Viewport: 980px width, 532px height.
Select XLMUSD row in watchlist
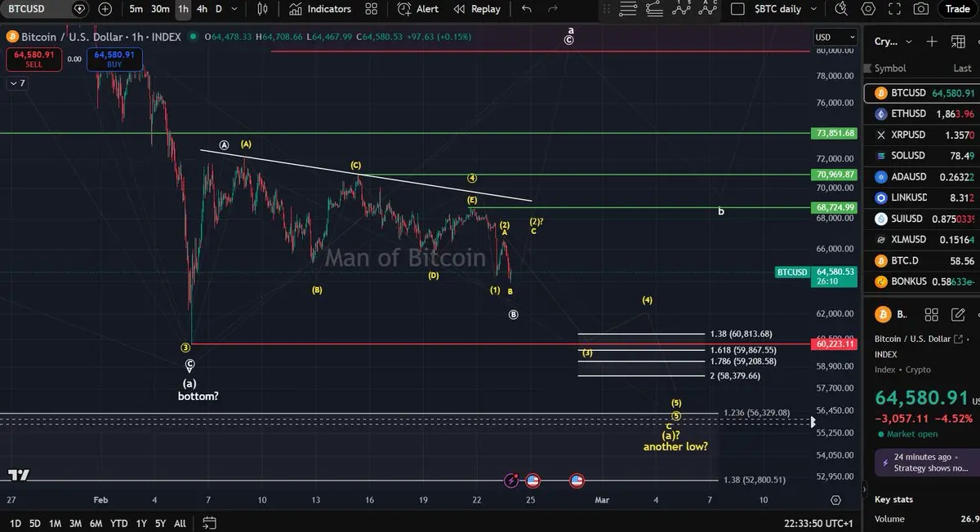point(921,240)
